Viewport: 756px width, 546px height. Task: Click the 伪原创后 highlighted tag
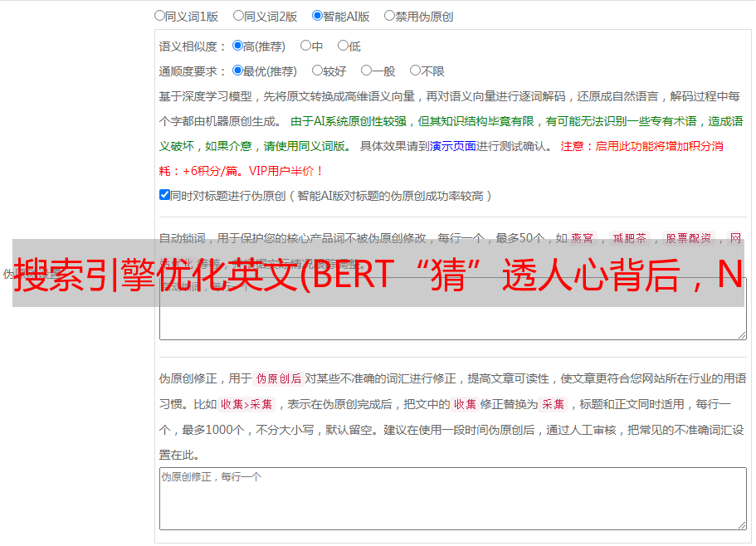tap(279, 378)
